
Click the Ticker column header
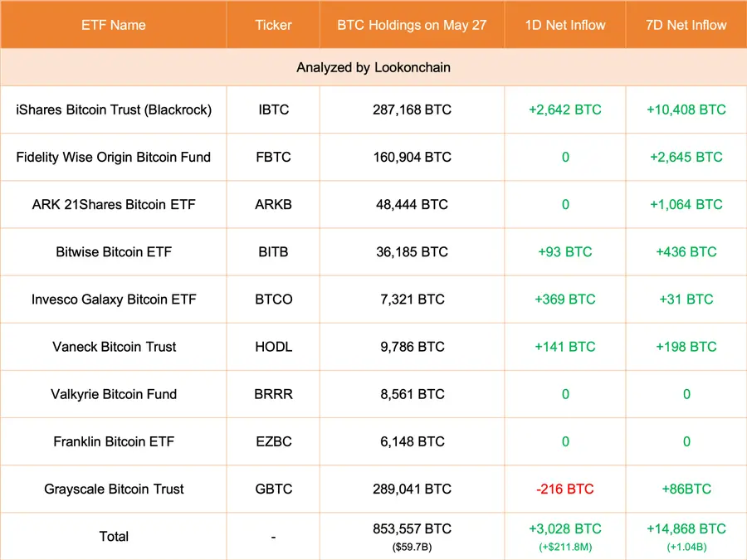coord(273,25)
